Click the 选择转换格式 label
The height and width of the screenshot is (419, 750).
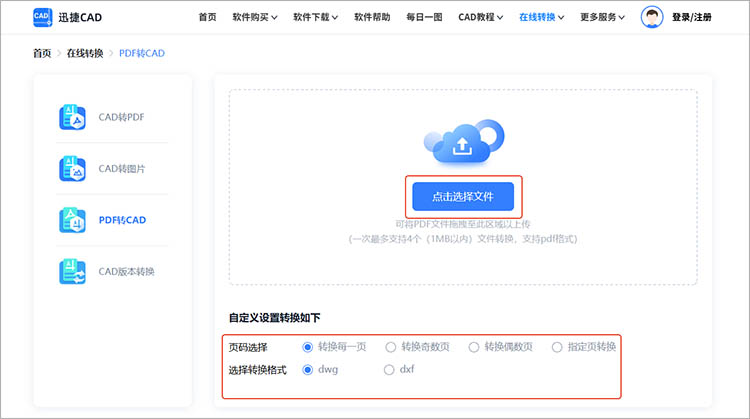(x=257, y=370)
